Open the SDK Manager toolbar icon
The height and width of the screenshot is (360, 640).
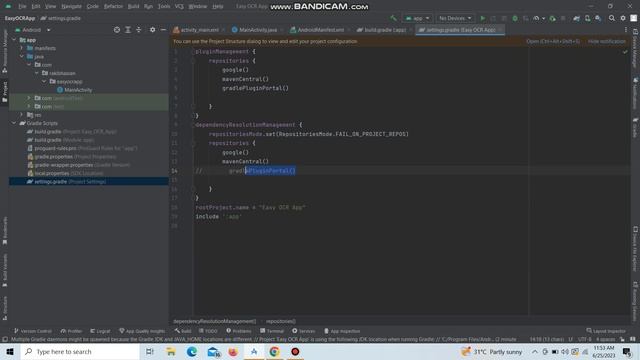[x=598, y=18]
